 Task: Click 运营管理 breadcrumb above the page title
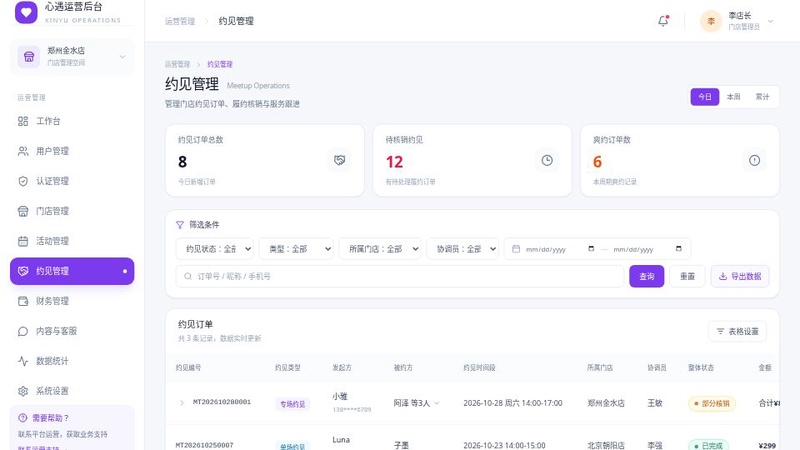click(177, 64)
